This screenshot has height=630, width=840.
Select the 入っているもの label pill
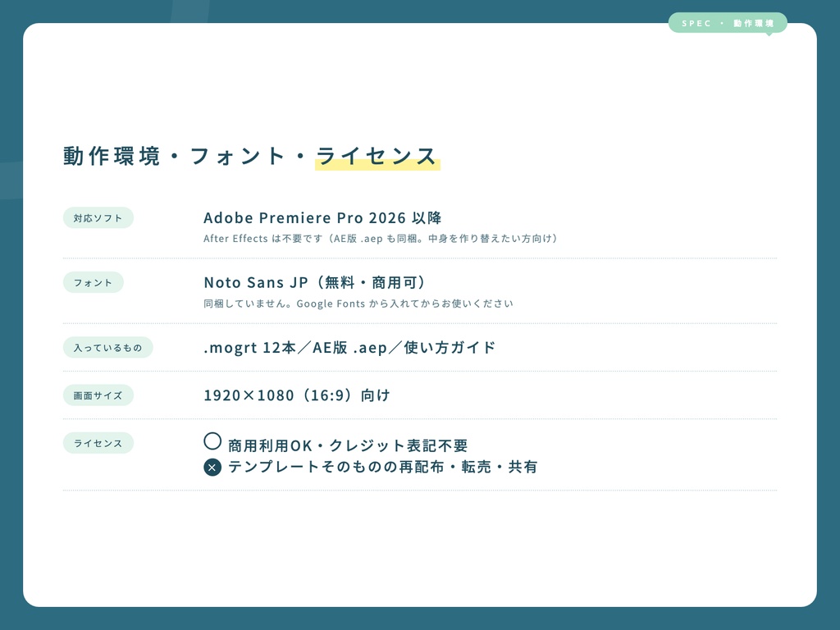tap(107, 348)
